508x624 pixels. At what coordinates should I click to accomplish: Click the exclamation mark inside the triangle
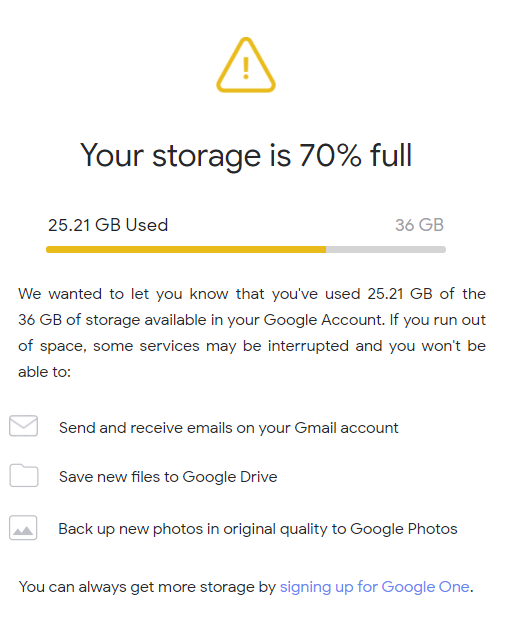tap(246, 68)
